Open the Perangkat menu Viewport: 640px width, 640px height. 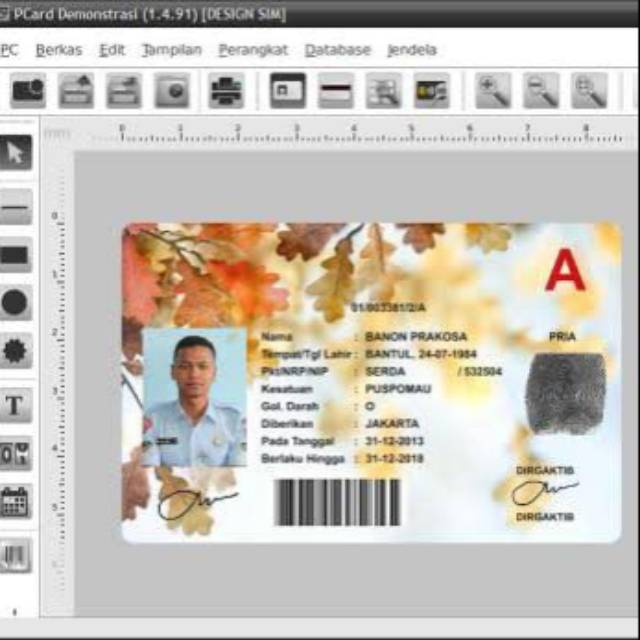(x=253, y=50)
